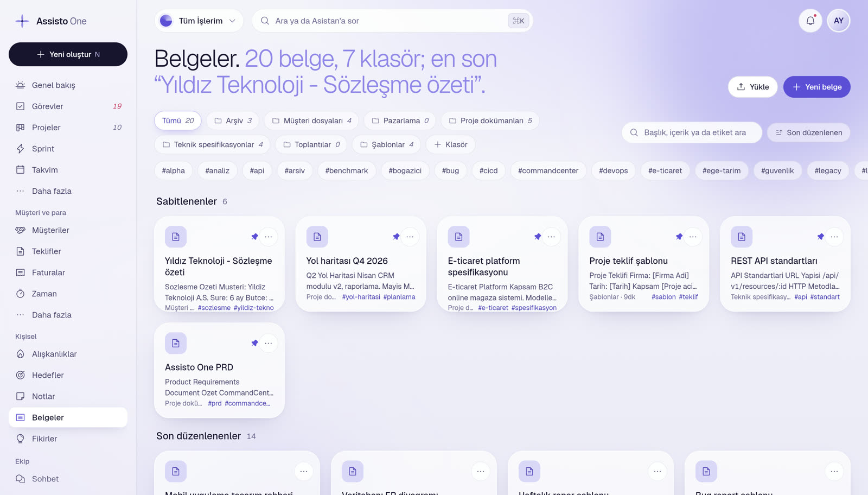Unpin the E-ticaret platform spesifikasyonu card

pos(538,237)
